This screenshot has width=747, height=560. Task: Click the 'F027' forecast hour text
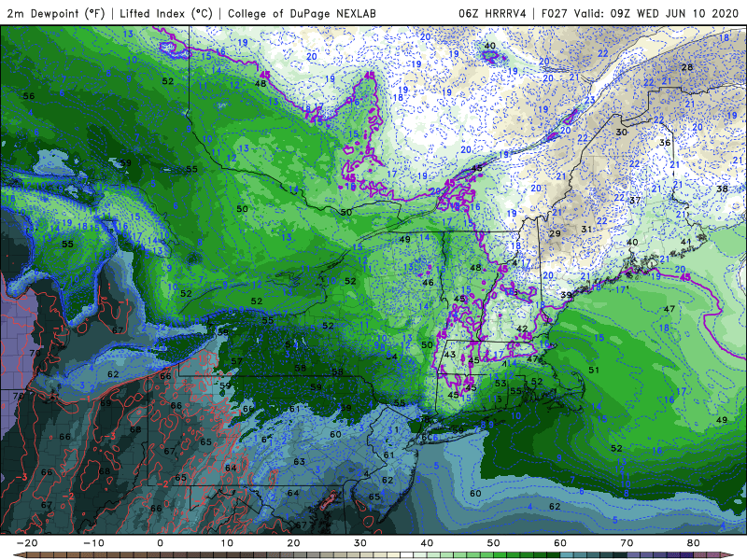(555, 13)
